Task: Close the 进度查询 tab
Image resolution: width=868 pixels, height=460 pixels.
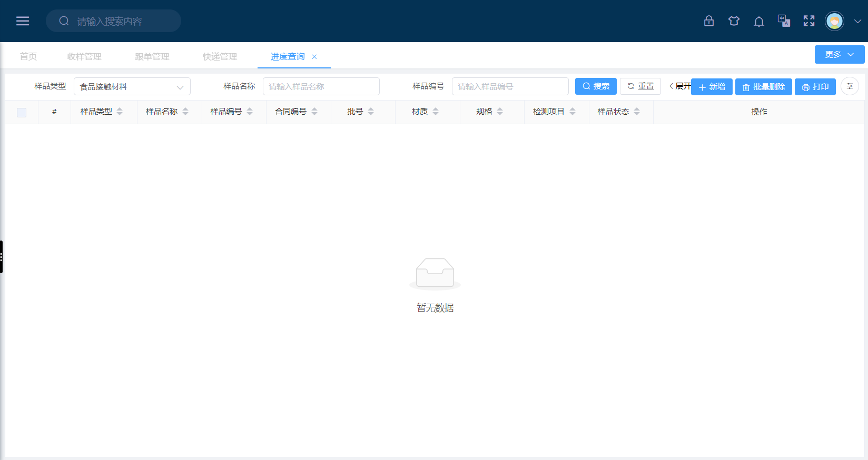Action: pyautogui.click(x=314, y=57)
